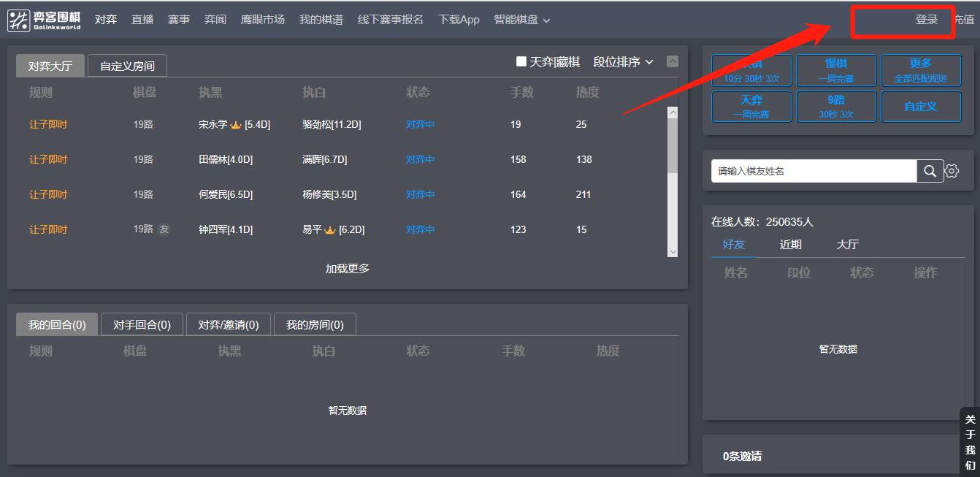Click the crown icon next to 易平
Screen dimensions: 980x477
(330, 230)
